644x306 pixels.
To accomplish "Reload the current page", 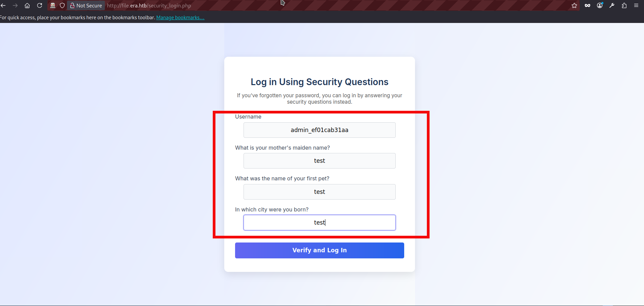I will click(x=40, y=5).
